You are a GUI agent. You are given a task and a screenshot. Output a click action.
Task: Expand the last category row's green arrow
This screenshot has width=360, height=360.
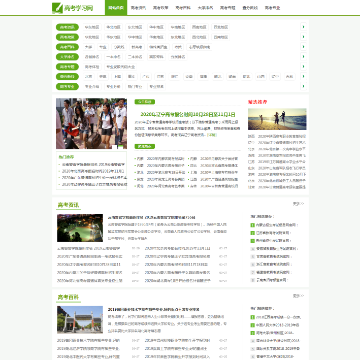tap(304, 86)
